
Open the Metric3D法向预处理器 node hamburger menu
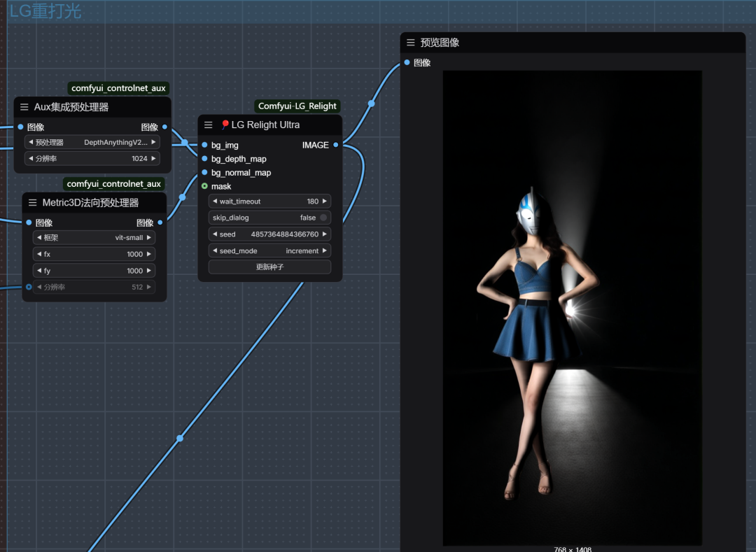(x=32, y=203)
